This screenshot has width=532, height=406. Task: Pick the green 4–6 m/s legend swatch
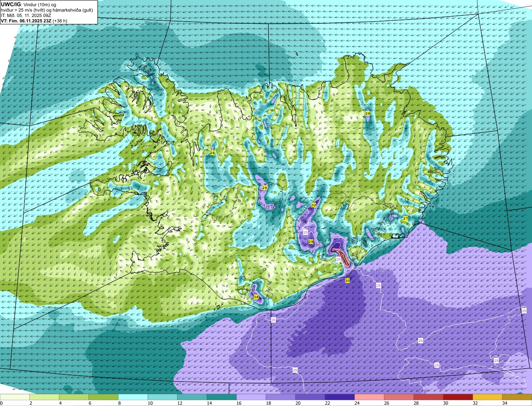[x=74, y=397]
